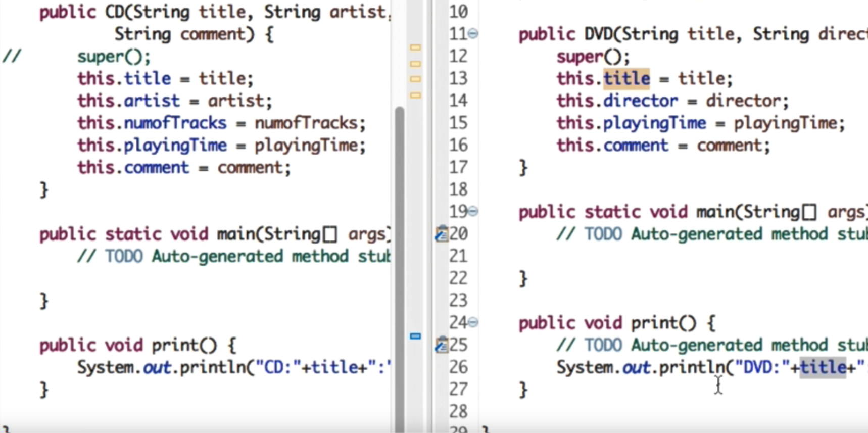
Task: Click the task marker icon at line 25
Action: click(x=441, y=345)
